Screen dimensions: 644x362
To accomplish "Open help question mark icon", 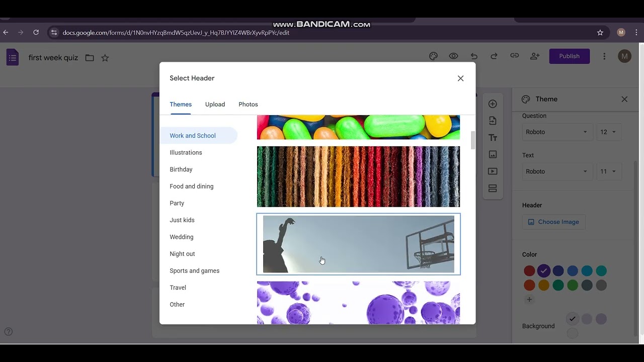I will click(8, 332).
